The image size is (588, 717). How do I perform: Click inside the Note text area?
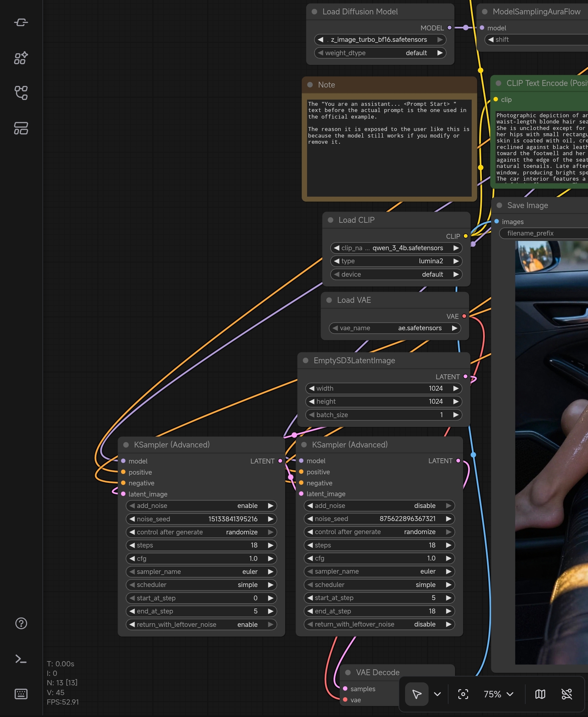point(389,148)
